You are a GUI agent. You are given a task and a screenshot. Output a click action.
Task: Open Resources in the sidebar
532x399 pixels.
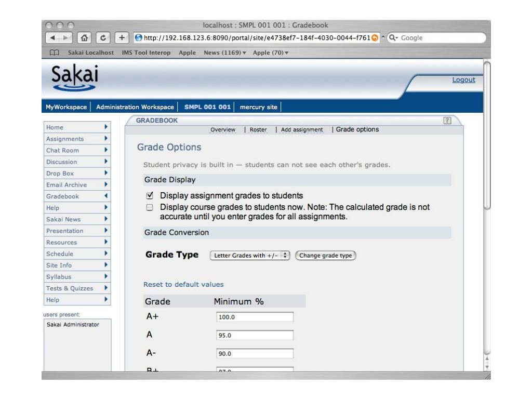[77, 243]
